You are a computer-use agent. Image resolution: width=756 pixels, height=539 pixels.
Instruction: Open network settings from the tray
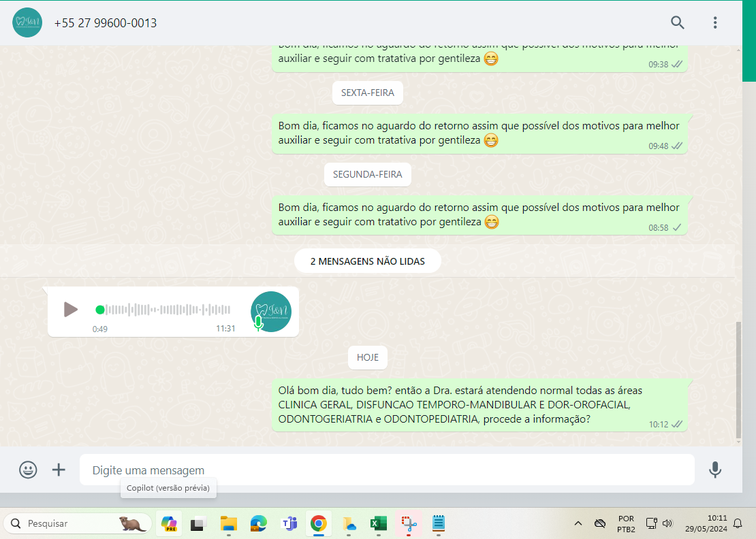point(651,523)
